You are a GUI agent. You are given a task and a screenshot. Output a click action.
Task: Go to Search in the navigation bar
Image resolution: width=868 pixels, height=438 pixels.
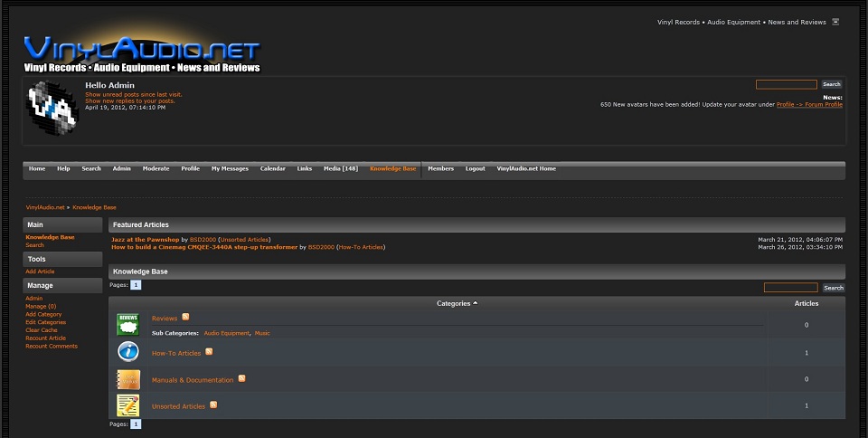[x=91, y=168]
